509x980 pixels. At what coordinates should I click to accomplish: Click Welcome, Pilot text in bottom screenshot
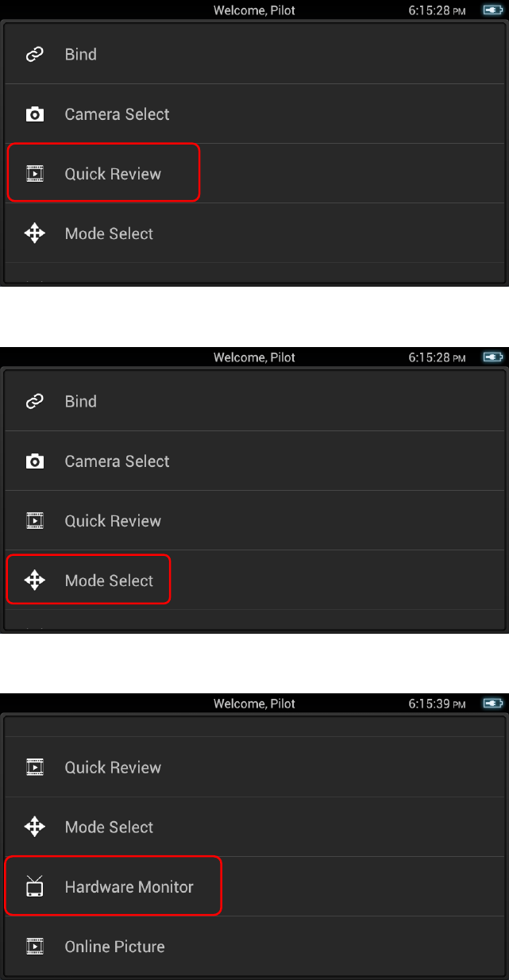click(x=254, y=704)
